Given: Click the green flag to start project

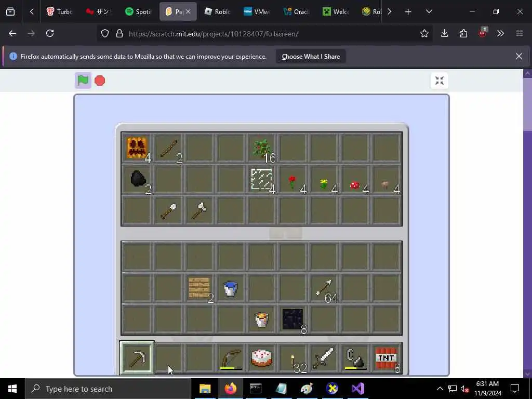Looking at the screenshot, I should (x=83, y=81).
